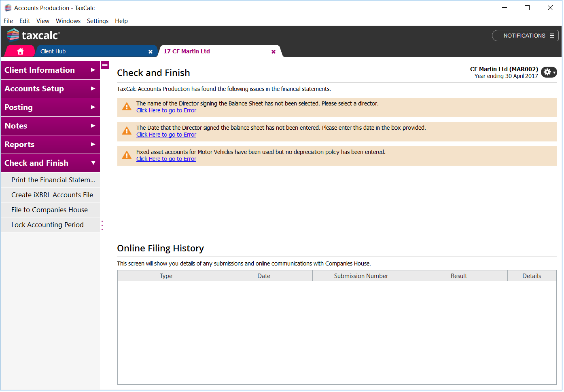The image size is (564, 392).
Task: Click warning icon for Motor Vehicles issue
Action: 127,155
